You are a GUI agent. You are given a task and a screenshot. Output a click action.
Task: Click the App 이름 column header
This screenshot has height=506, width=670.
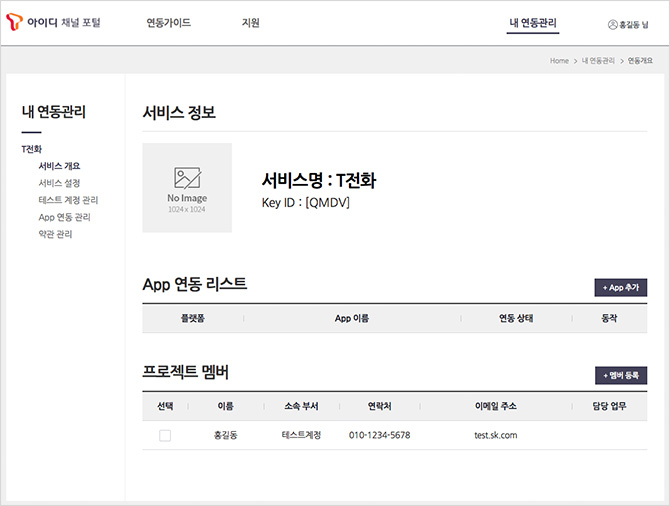[352, 318]
